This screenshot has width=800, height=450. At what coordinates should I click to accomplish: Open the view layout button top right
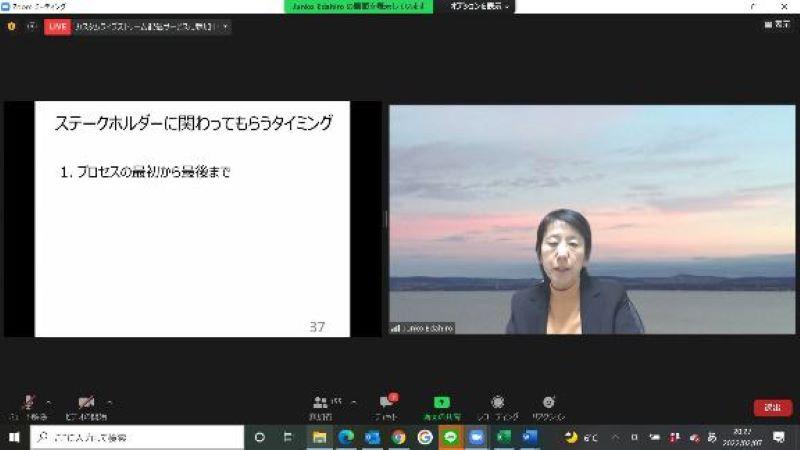point(776,26)
